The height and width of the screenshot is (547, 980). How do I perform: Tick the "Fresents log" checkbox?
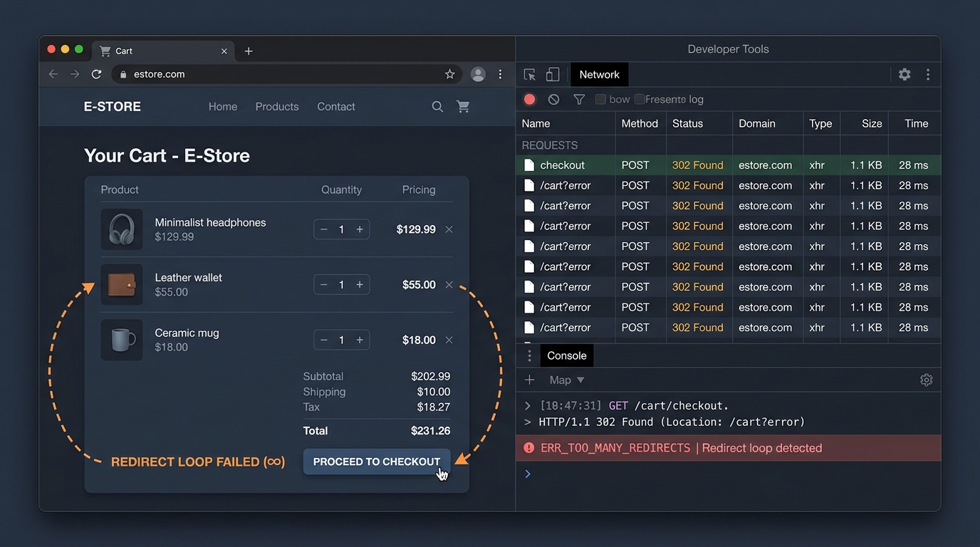point(640,100)
